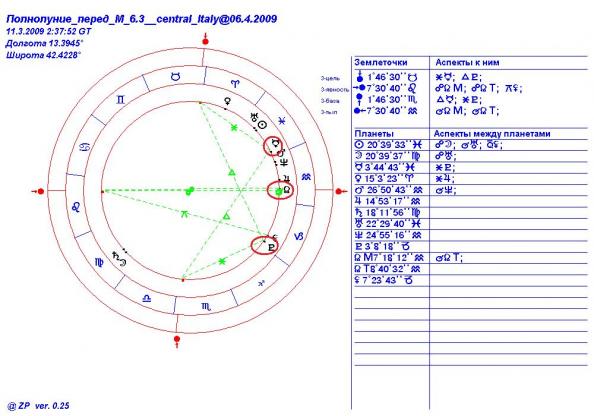Click the Sun symbol inside the chart
The image size is (594, 416).
pos(262,125)
